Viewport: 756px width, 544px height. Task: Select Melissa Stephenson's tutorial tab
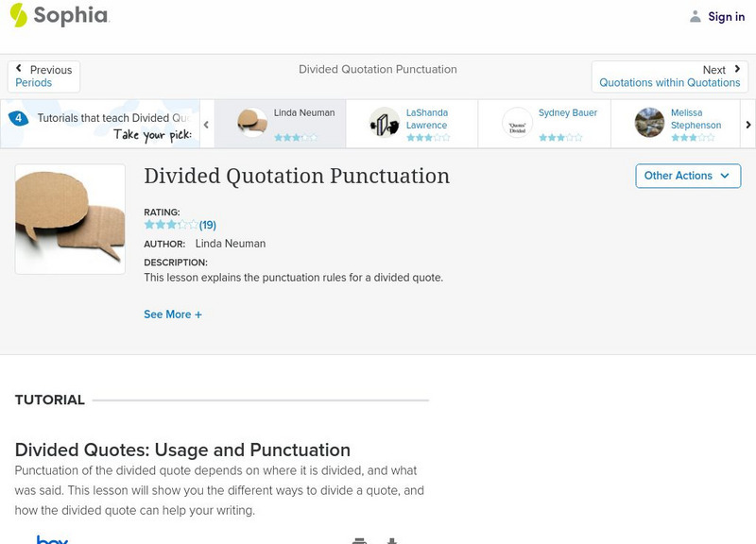(x=676, y=124)
